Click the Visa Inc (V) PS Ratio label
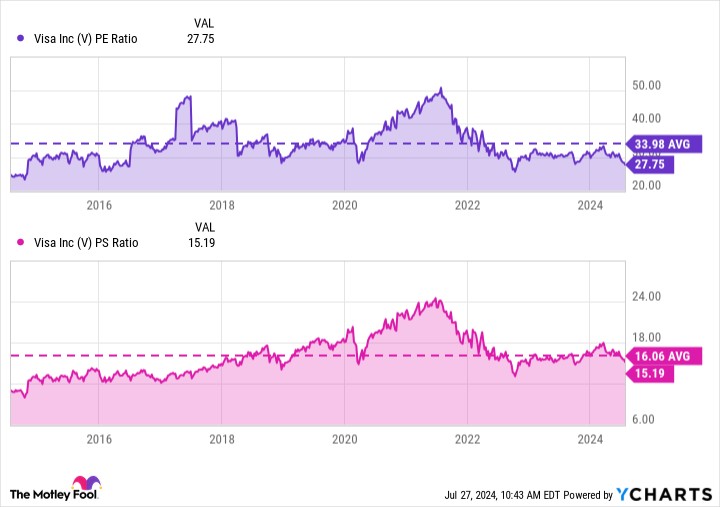The height and width of the screenshot is (507, 720). click(84, 242)
